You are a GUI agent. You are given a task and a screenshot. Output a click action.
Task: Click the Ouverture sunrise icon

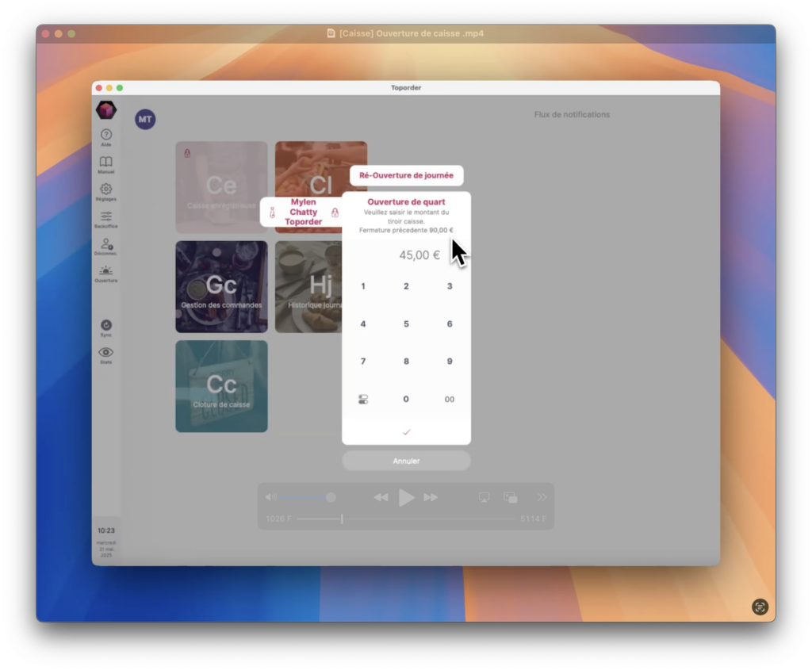(x=105, y=271)
